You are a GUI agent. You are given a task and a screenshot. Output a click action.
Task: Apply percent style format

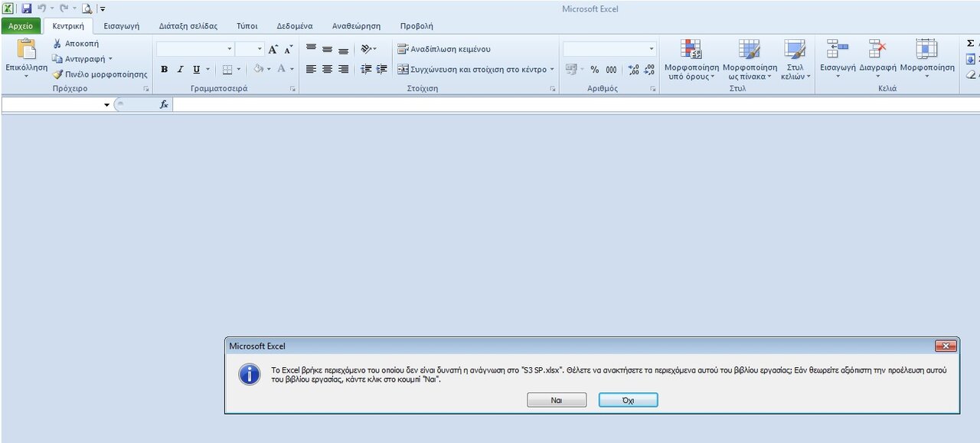pyautogui.click(x=595, y=69)
